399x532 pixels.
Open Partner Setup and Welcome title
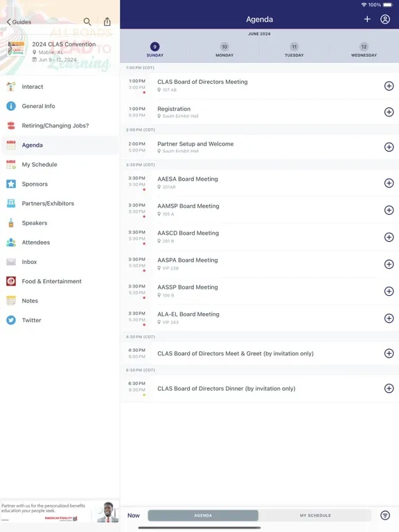click(195, 144)
